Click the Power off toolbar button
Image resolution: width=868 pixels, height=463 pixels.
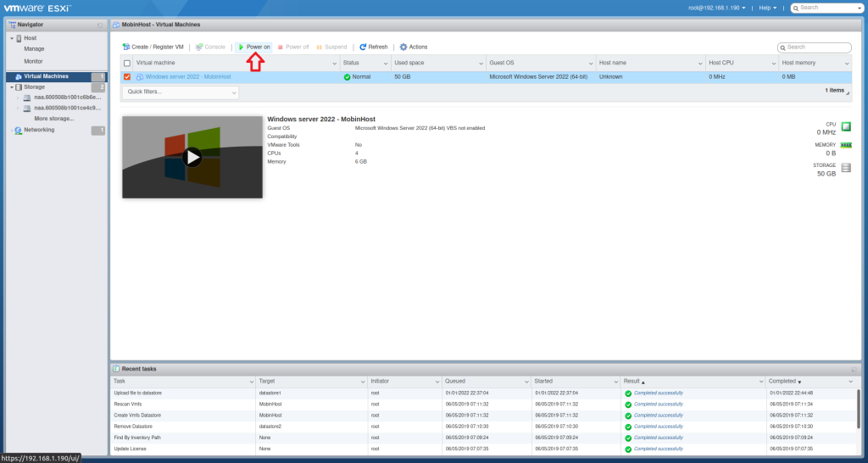pyautogui.click(x=293, y=47)
